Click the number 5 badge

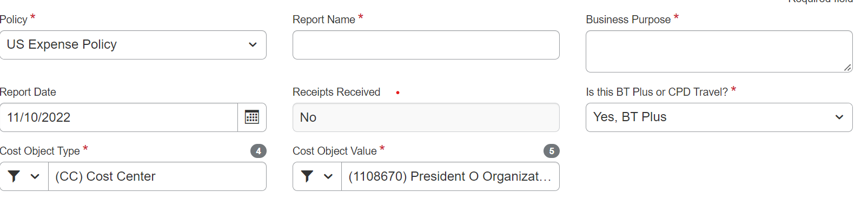552,151
